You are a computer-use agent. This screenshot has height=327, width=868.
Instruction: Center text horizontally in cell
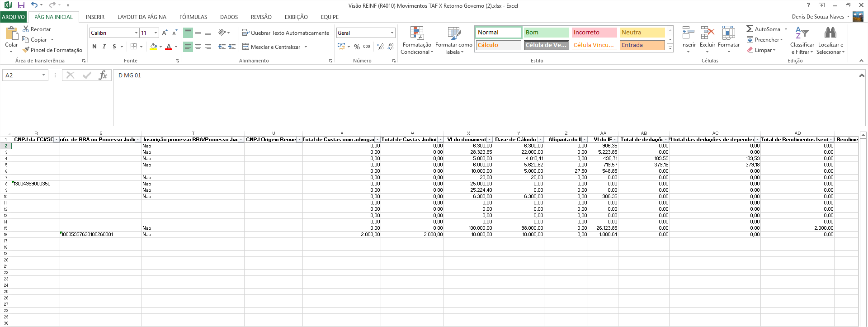(198, 47)
